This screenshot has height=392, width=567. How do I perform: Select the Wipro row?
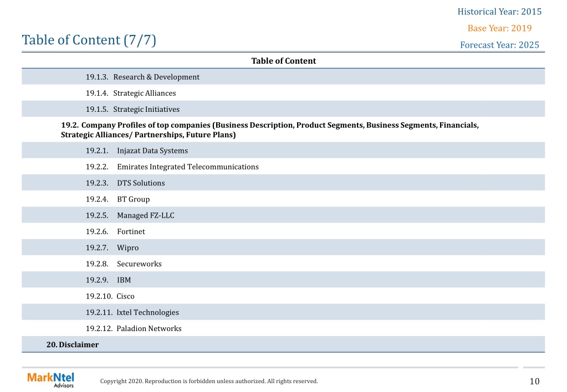pos(283,247)
